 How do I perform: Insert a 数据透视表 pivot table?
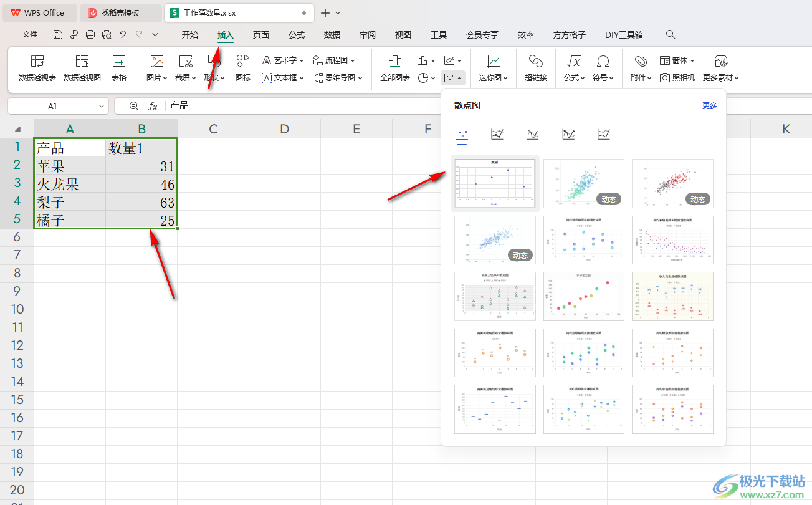click(x=37, y=69)
